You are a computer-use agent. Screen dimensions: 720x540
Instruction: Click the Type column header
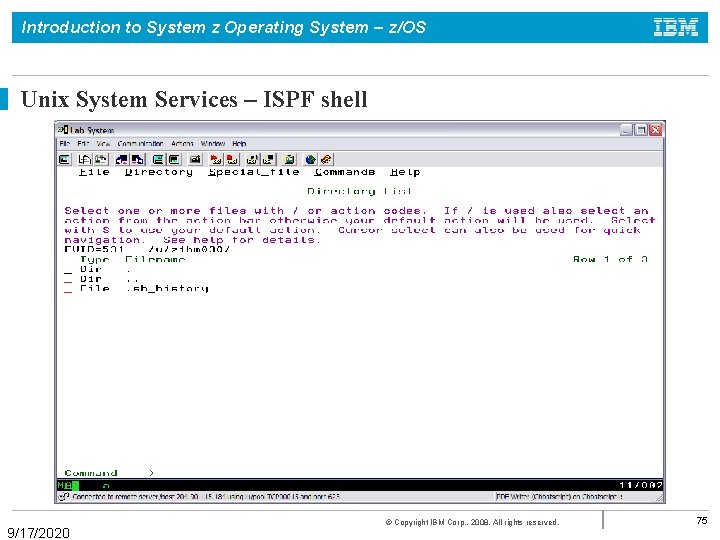point(94,259)
